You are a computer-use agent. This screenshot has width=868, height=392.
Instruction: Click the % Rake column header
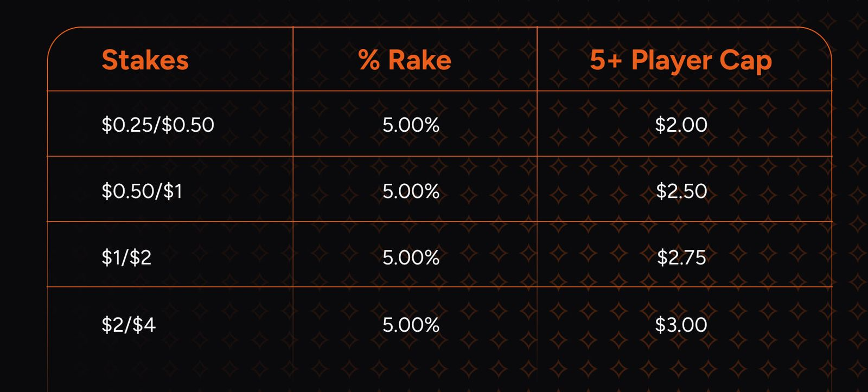(x=405, y=60)
